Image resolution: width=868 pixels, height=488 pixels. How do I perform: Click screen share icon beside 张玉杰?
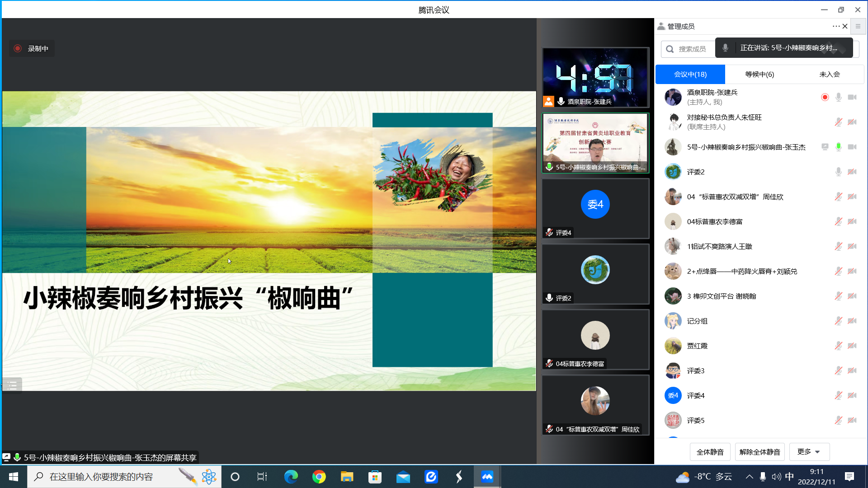pyautogui.click(x=825, y=147)
